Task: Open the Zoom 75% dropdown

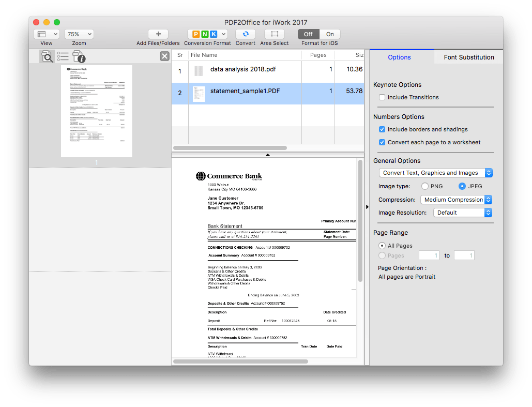Action: coord(79,34)
